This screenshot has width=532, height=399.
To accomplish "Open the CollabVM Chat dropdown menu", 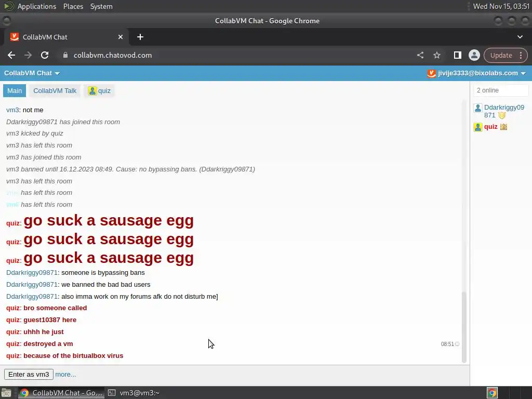I will [32, 73].
